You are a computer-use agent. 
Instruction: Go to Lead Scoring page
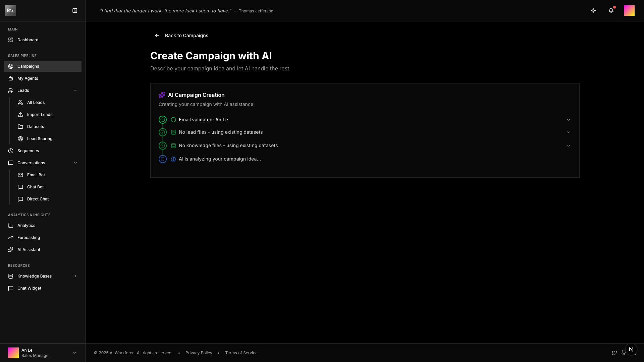coord(40,139)
